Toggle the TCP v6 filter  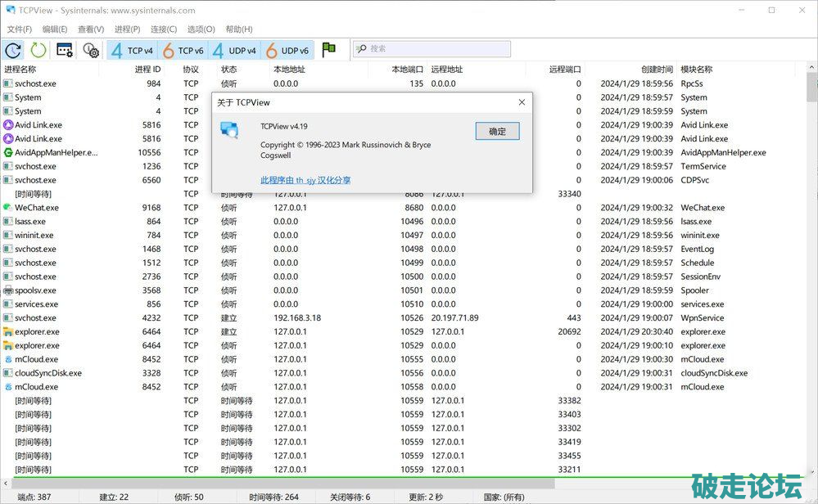[x=183, y=50]
